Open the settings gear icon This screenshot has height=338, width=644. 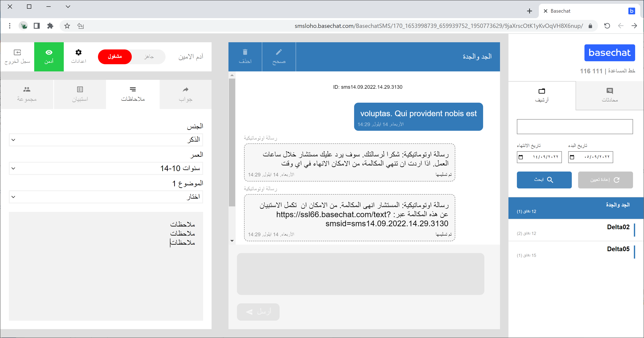pyautogui.click(x=78, y=53)
